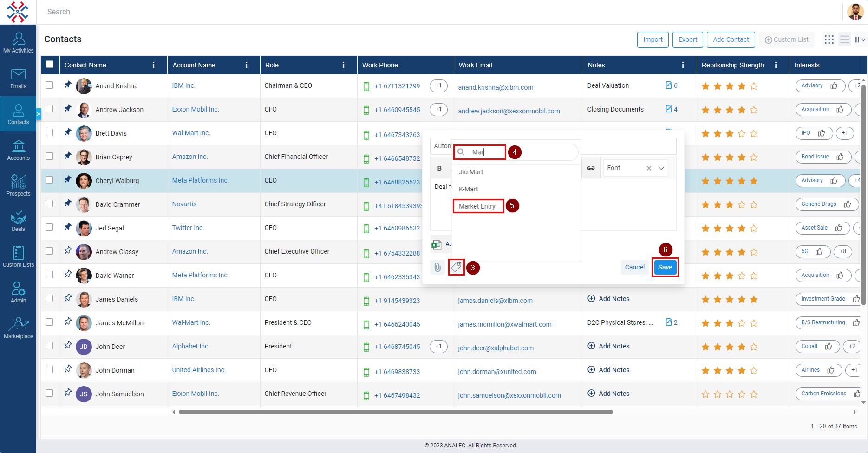
Task: Open Contact Name column menu
Action: tap(154, 65)
